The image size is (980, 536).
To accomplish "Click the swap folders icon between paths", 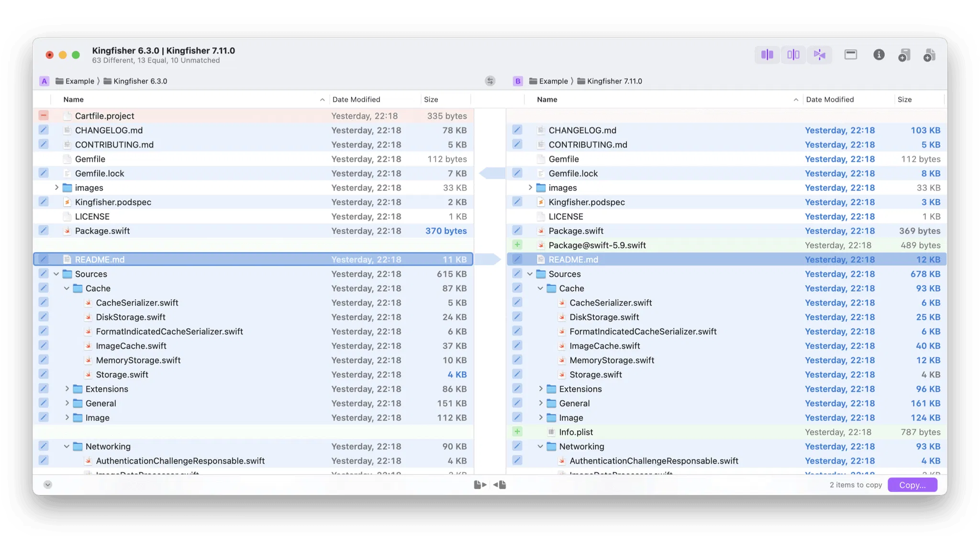I will (x=490, y=81).
